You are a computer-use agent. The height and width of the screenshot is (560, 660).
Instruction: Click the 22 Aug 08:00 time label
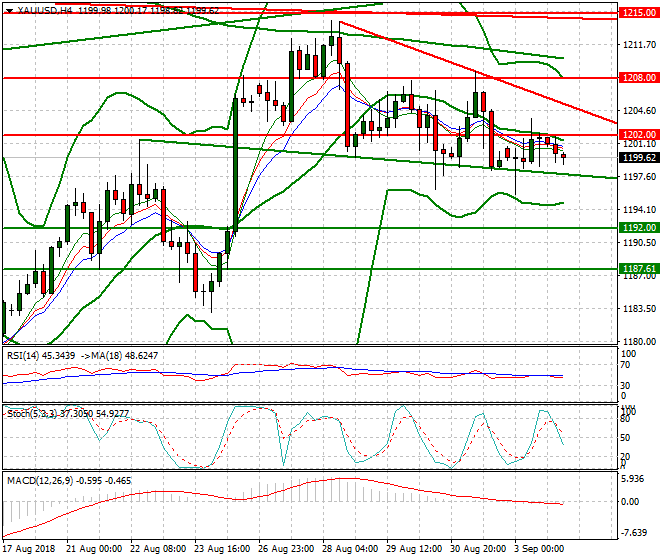(x=158, y=549)
